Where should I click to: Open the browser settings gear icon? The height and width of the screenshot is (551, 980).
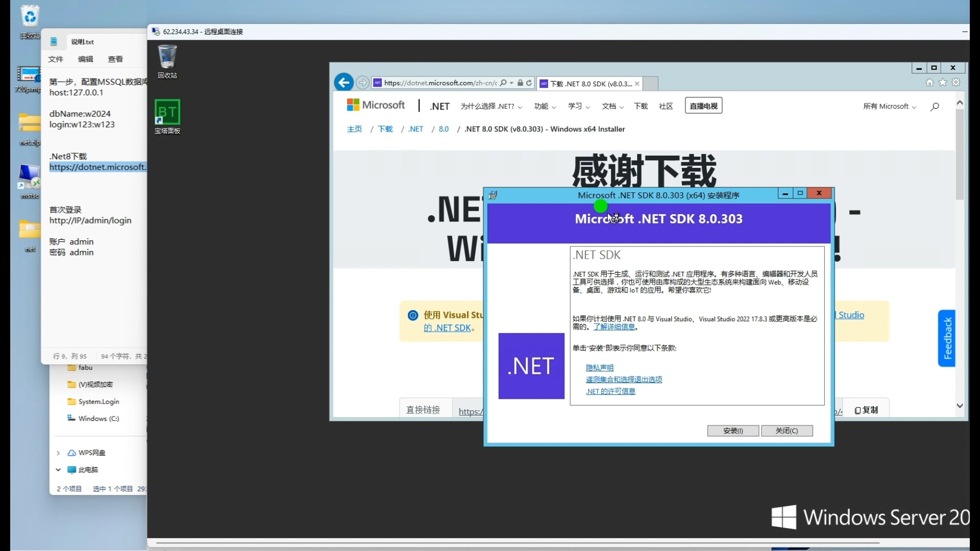pyautogui.click(x=956, y=83)
